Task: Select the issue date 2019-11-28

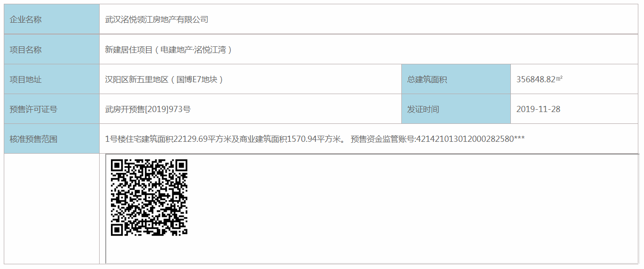Action: coord(538,109)
